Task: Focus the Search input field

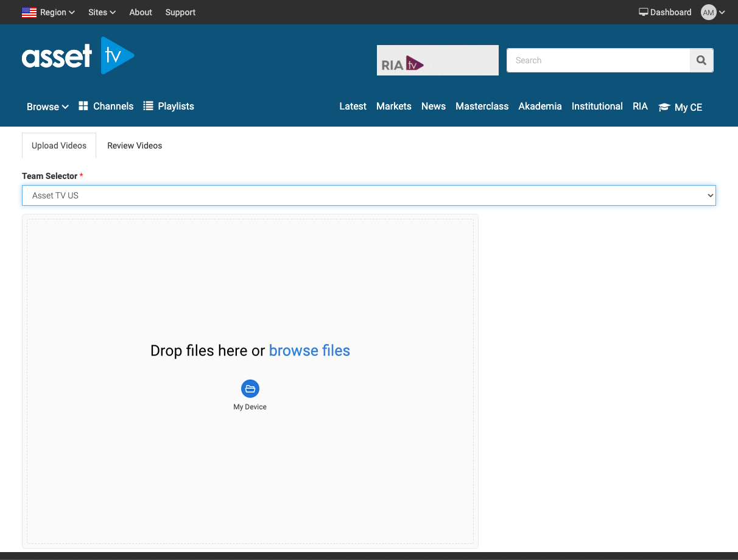Action: (598, 60)
